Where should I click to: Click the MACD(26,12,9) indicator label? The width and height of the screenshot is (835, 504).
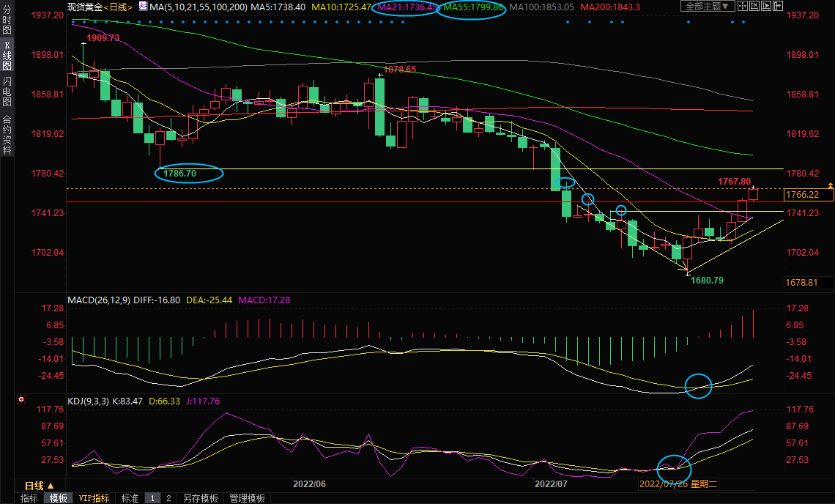click(x=100, y=300)
